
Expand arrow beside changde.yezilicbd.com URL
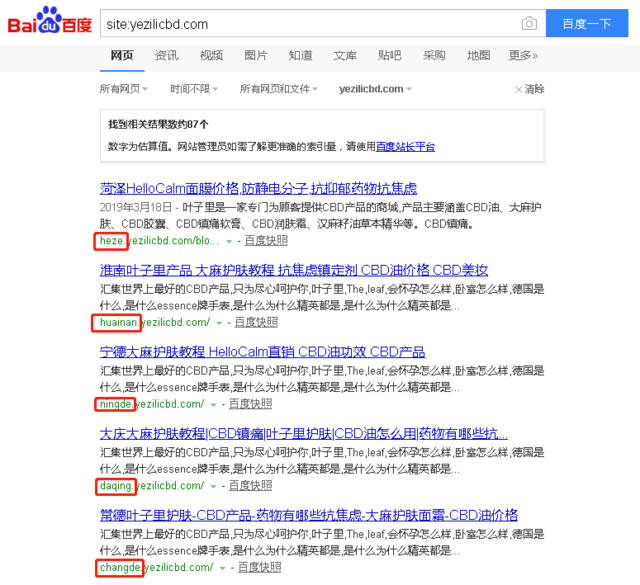[x=222, y=568]
